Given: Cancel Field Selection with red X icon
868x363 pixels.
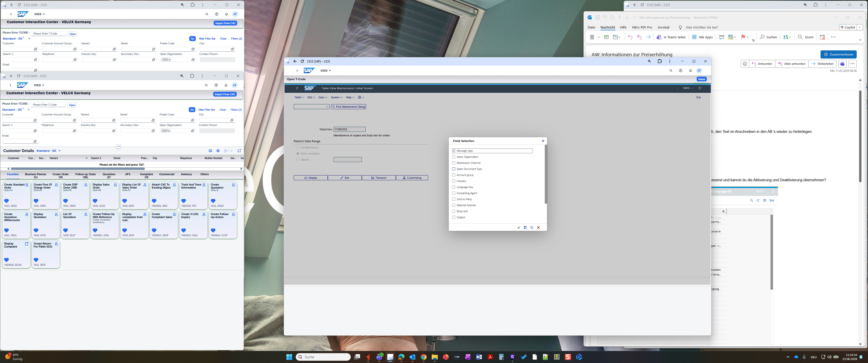Looking at the screenshot, I should point(538,228).
